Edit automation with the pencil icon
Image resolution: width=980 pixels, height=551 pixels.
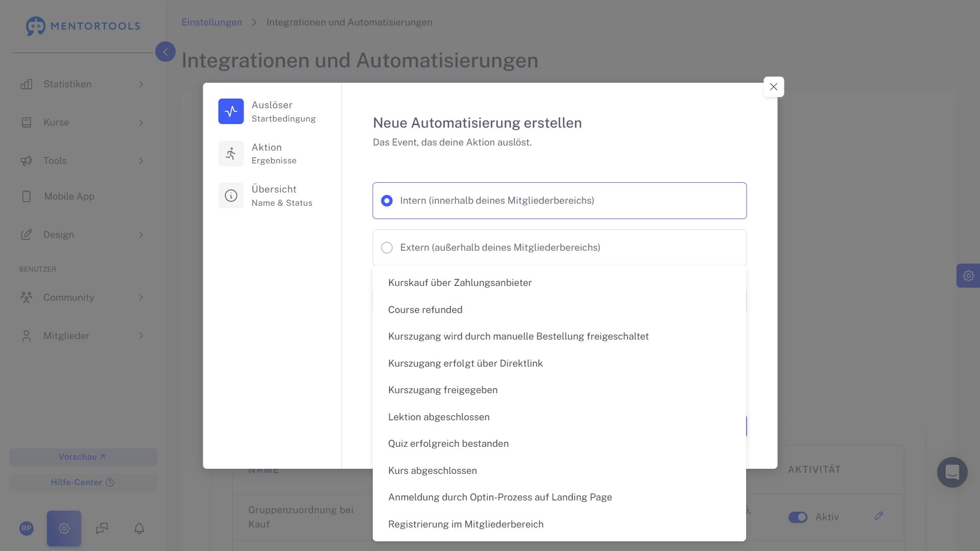(x=878, y=516)
